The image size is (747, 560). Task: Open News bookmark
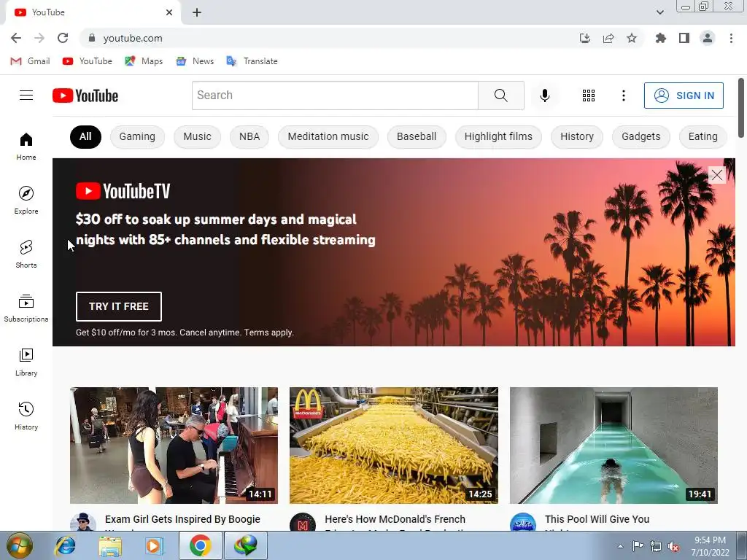pyautogui.click(x=195, y=61)
